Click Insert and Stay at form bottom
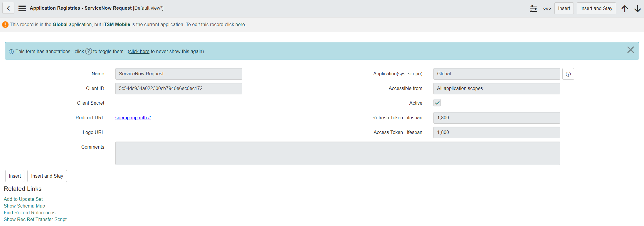The width and height of the screenshot is (644, 226). 47,176
